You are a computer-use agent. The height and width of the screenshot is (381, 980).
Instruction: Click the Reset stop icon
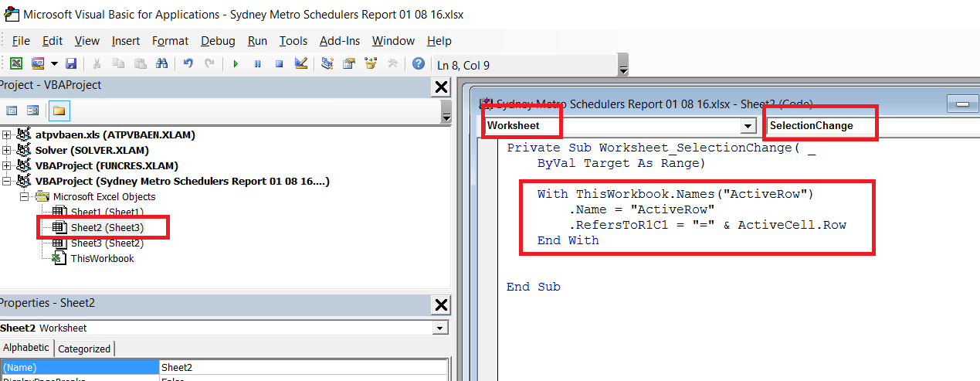279,63
